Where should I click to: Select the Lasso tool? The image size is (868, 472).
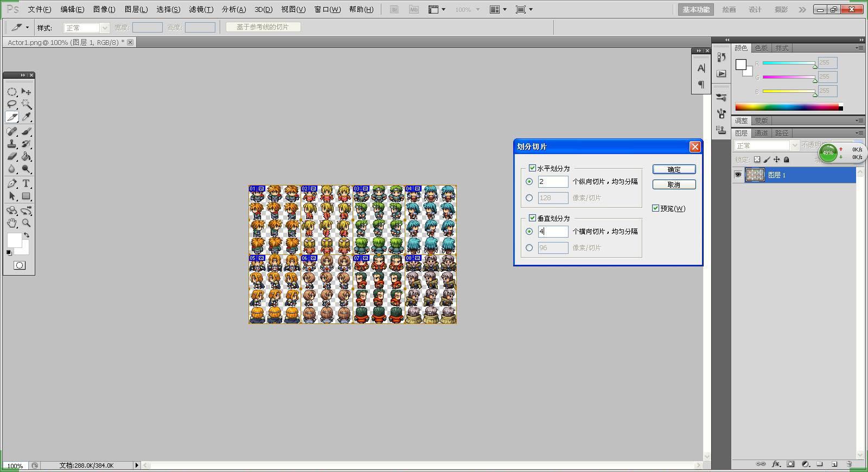12,104
